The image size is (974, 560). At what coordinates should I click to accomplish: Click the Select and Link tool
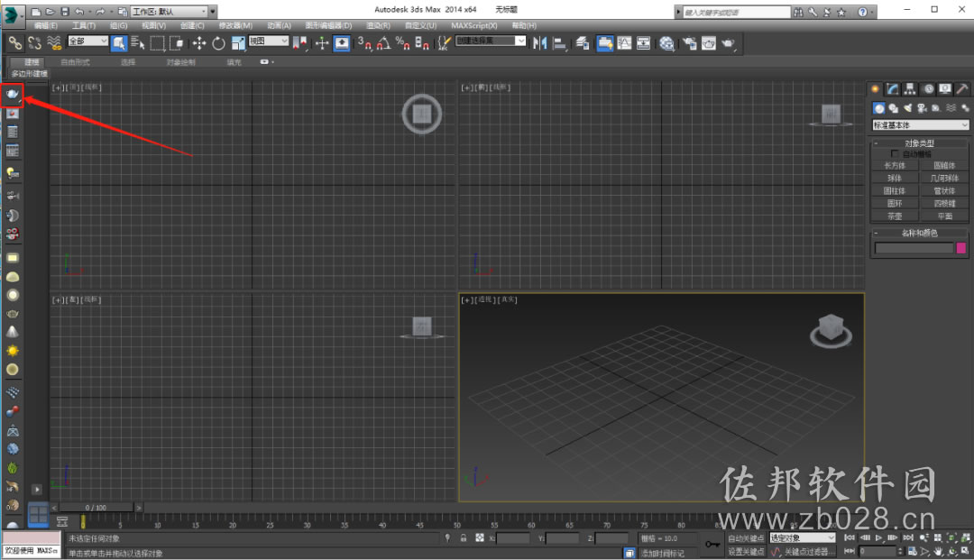click(15, 43)
